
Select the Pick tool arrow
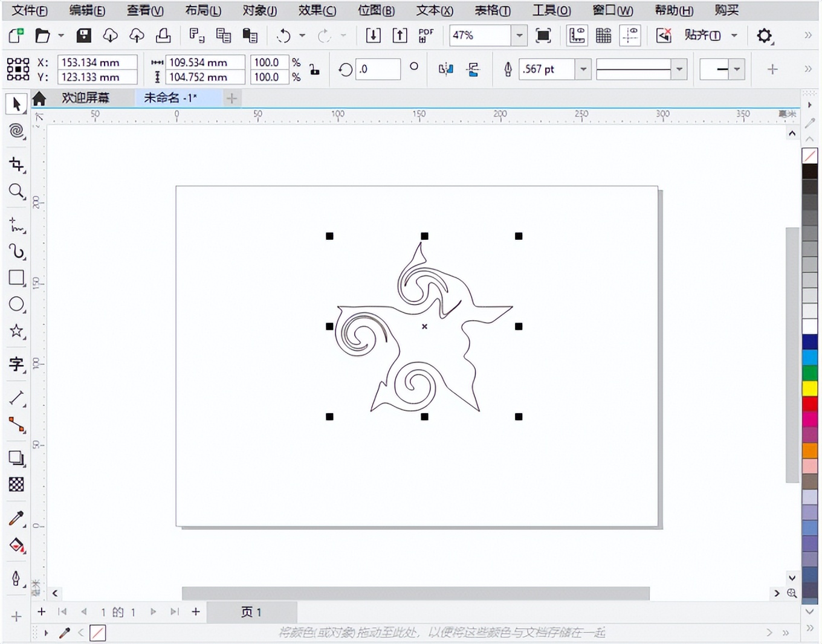pos(16,104)
